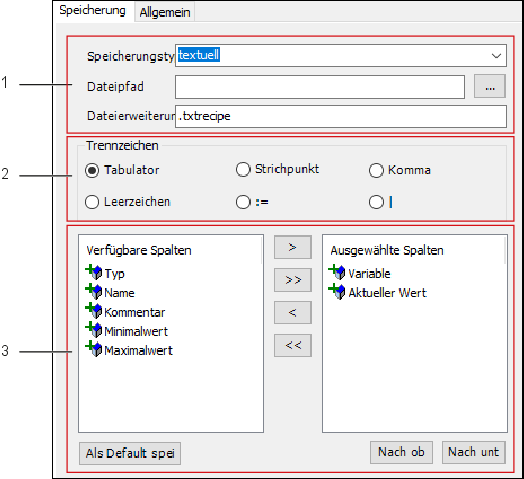Image resolution: width=524 pixels, height=479 pixels.
Task: Open the Speicherungstyp dropdown arrow
Action: 496,55
